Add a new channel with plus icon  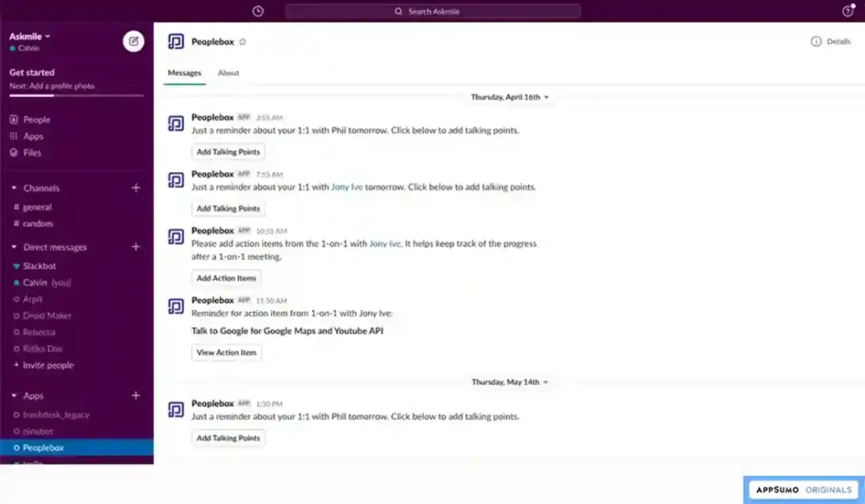point(136,188)
